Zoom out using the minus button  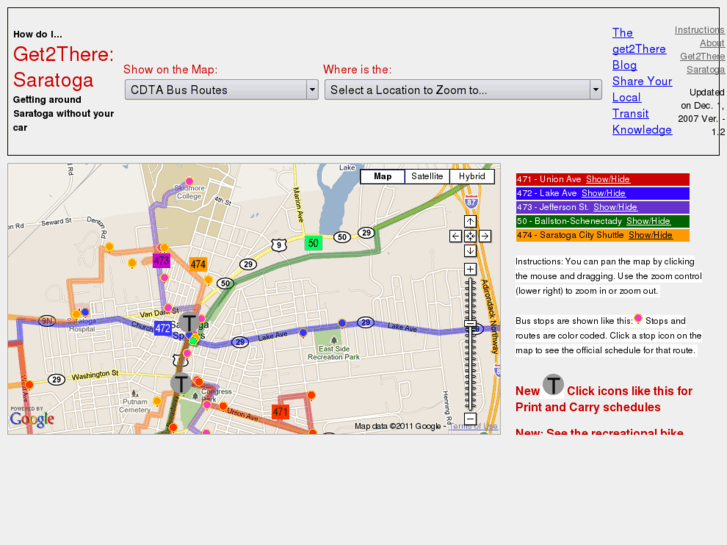coord(470,419)
